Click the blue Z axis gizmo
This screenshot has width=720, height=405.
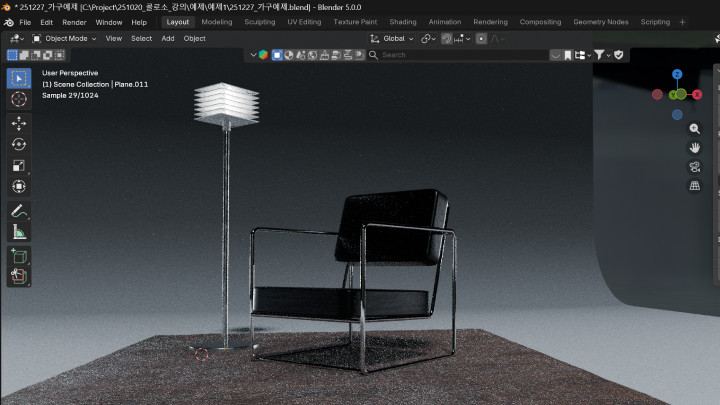677,75
